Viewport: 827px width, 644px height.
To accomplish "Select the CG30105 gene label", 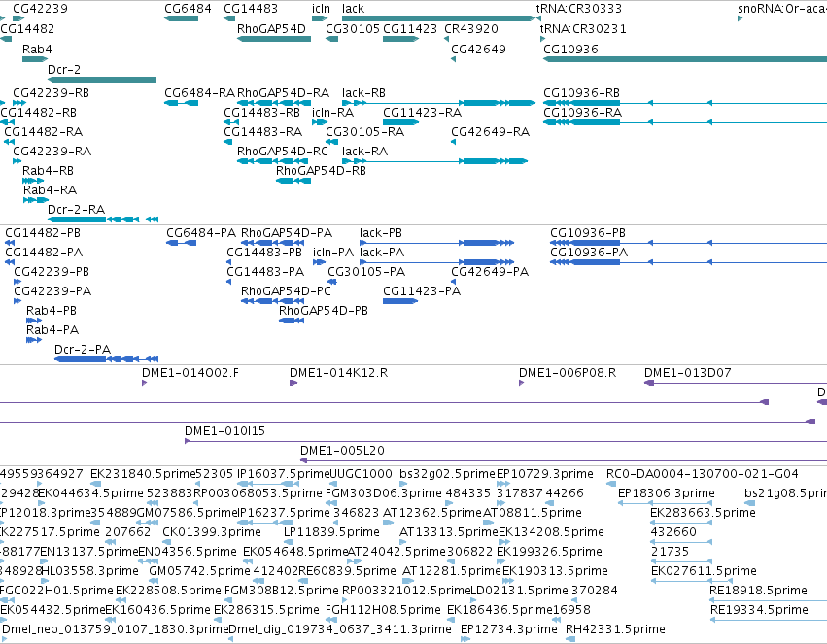I will [353, 29].
